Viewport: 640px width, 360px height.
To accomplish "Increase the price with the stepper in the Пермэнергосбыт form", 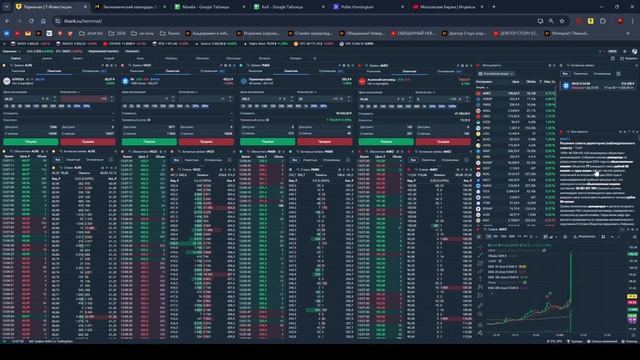I will 292,97.
